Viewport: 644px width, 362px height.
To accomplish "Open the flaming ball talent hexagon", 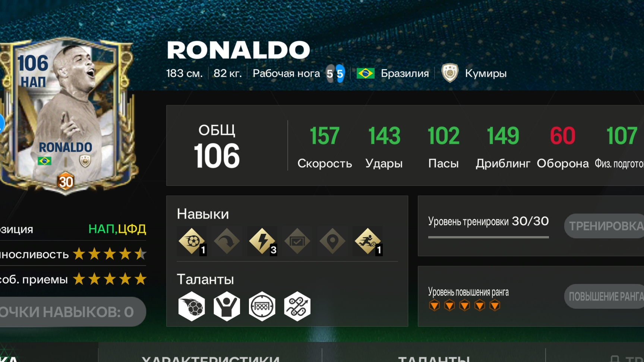I will [x=192, y=307].
